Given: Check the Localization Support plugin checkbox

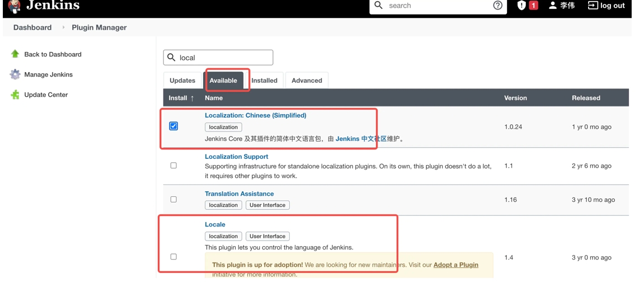Looking at the screenshot, I should point(173,166).
